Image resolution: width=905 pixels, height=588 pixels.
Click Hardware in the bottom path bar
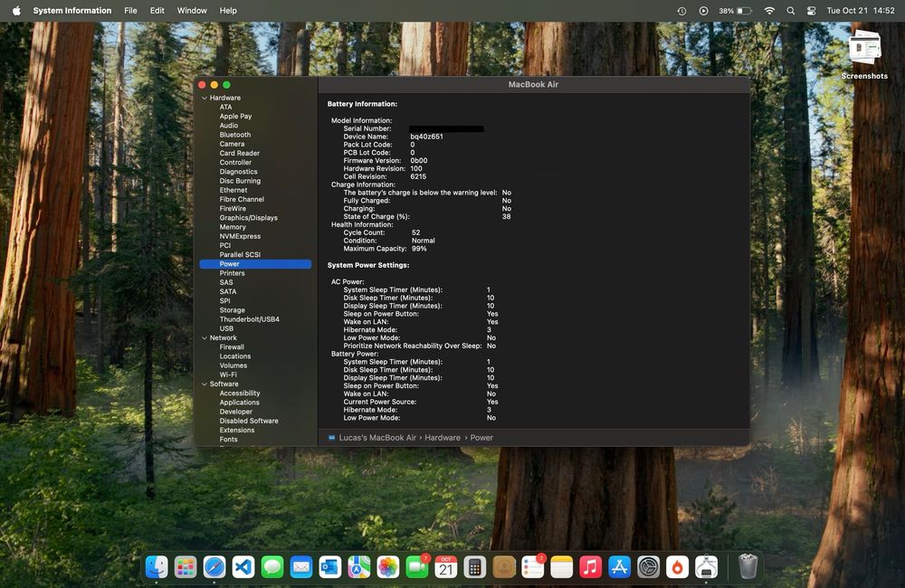tap(443, 438)
